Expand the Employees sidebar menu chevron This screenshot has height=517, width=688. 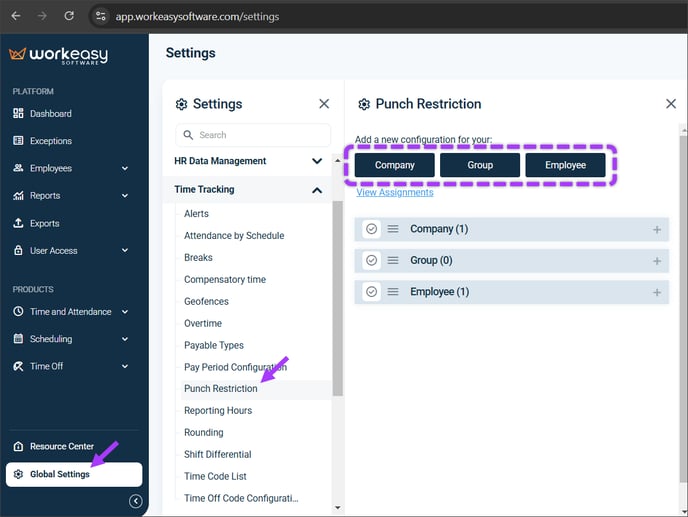coord(125,169)
